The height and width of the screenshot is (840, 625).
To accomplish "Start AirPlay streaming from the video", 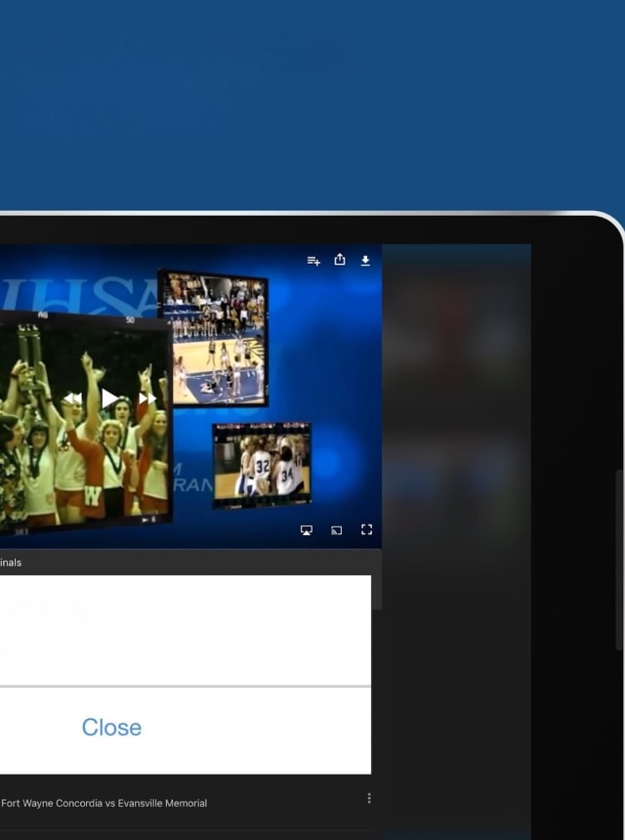I will pos(307,530).
